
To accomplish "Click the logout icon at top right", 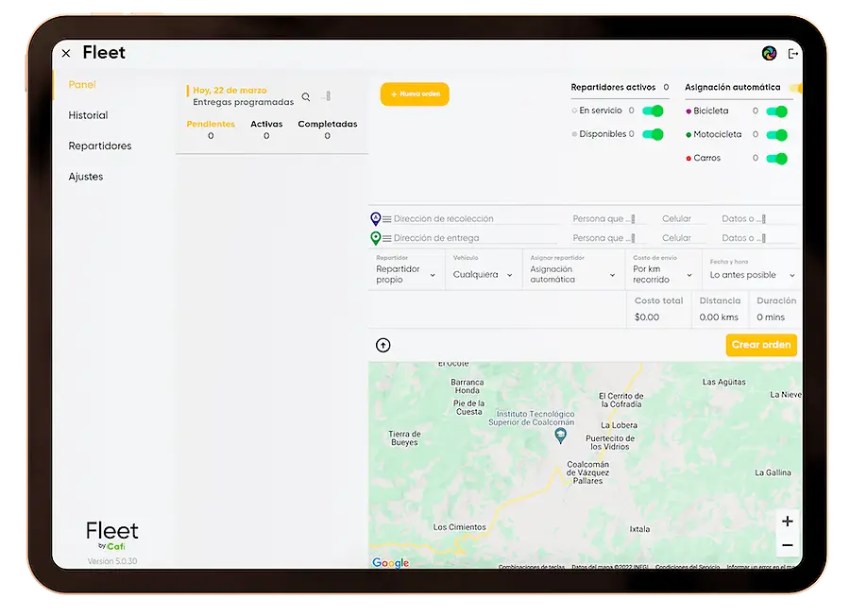I will [x=790, y=54].
